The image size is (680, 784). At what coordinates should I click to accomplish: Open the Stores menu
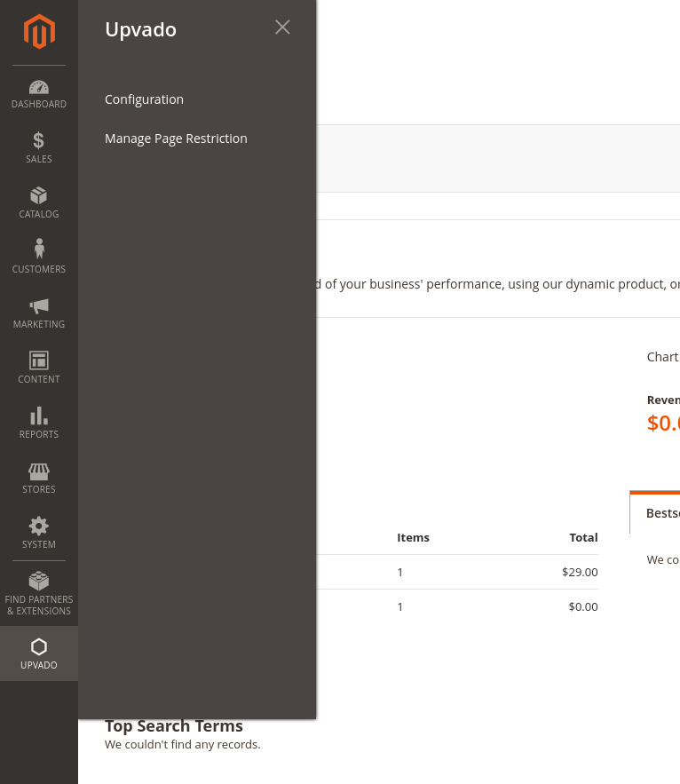(39, 478)
